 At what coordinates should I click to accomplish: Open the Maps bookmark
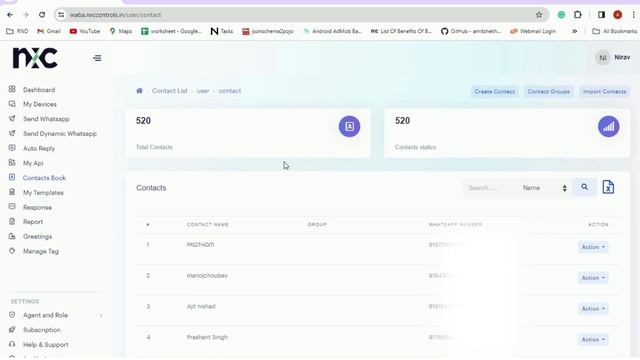coord(121,31)
